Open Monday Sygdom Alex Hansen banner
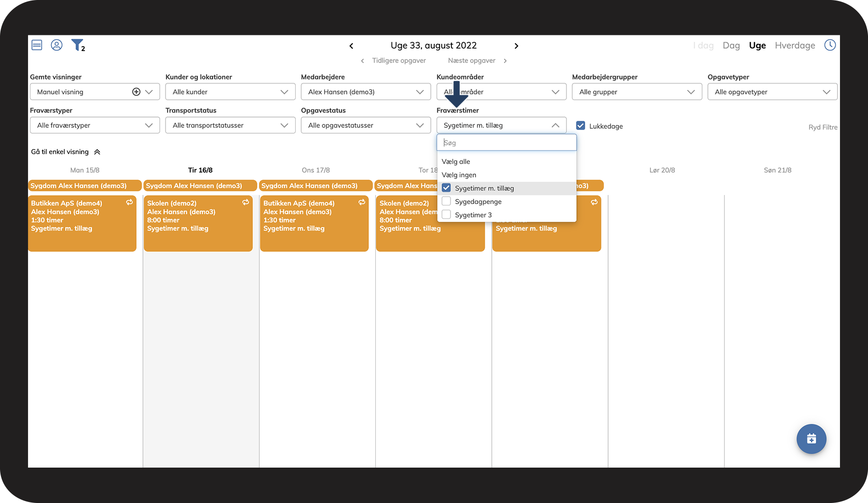This screenshot has height=503, width=868. tap(85, 186)
